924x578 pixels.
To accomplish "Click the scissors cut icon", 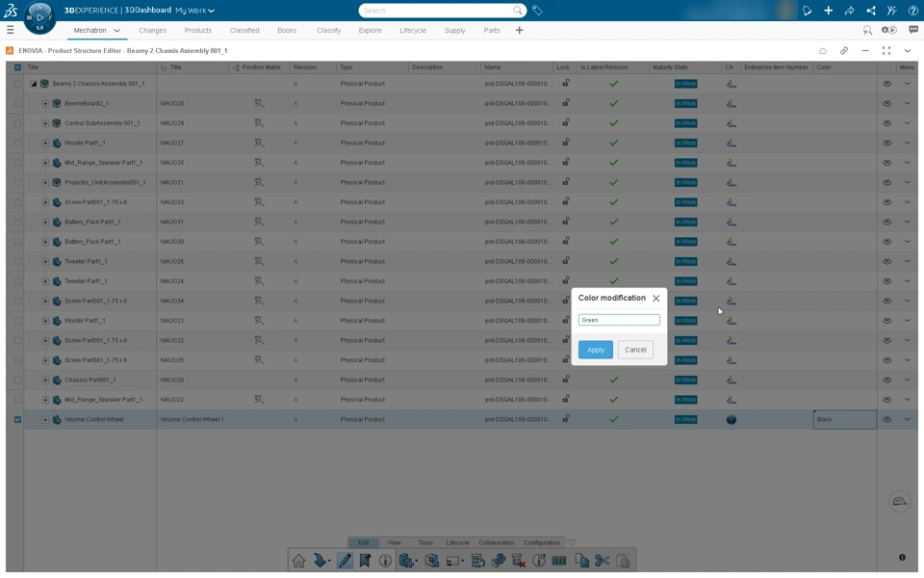I will 602,561.
